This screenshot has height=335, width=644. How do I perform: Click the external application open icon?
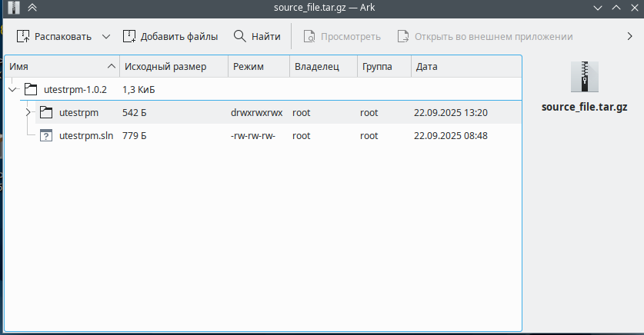pos(403,36)
